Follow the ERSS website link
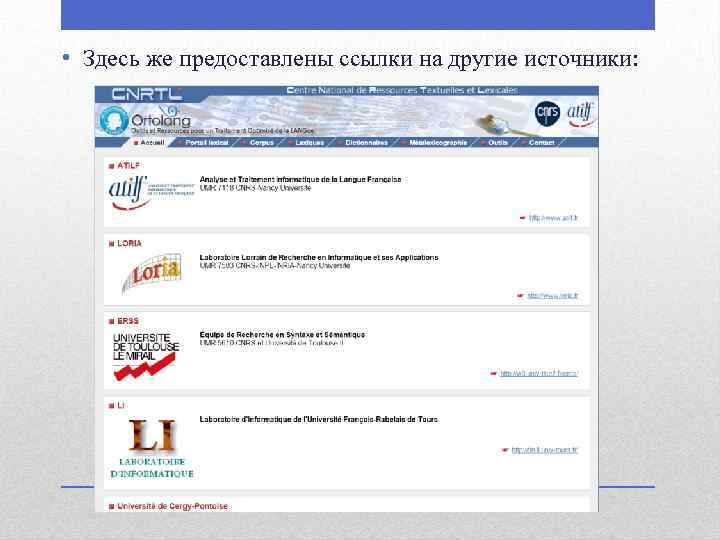This screenshot has height=540, width=720. point(539,373)
